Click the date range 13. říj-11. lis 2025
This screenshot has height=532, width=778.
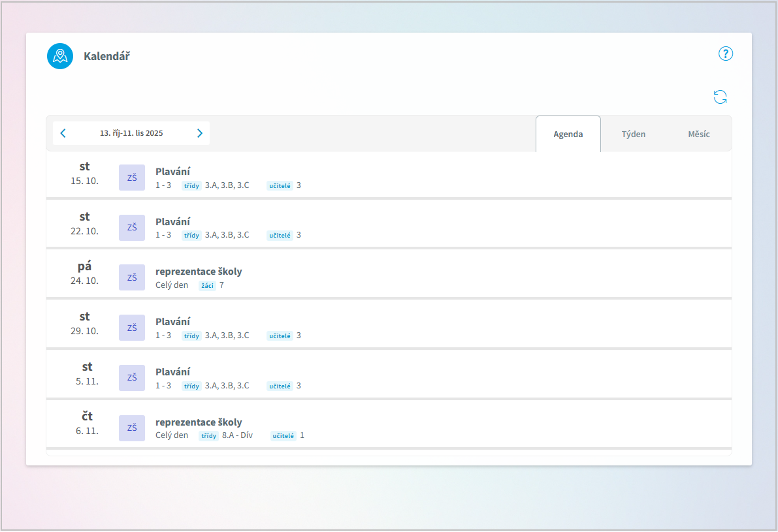[x=131, y=133]
